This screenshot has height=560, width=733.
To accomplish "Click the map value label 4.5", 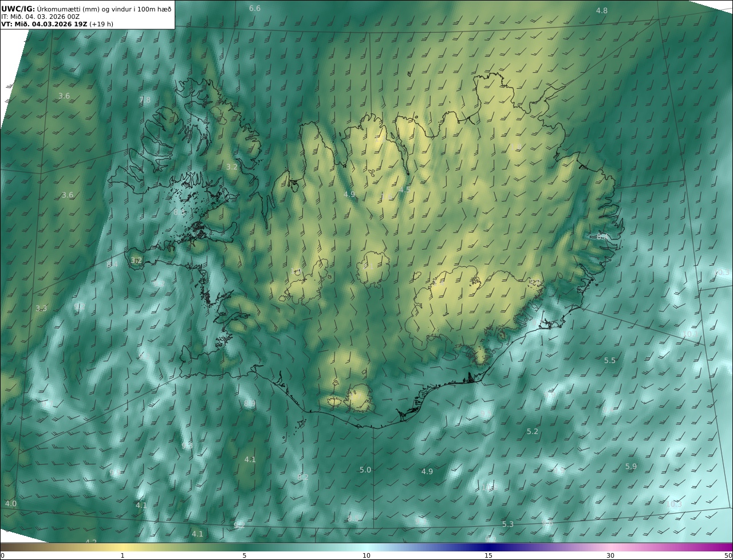I will coord(405,190).
